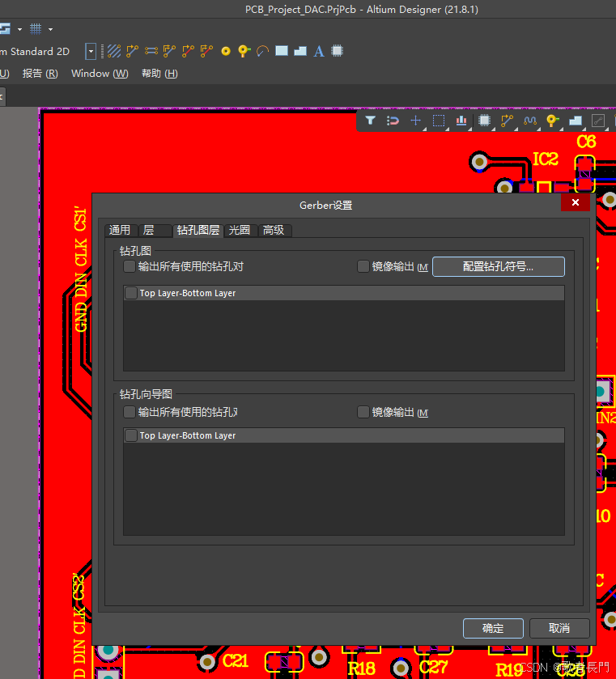616x679 pixels.
Task: Click the dimension tool icon in the active bar
Action: pos(598,121)
